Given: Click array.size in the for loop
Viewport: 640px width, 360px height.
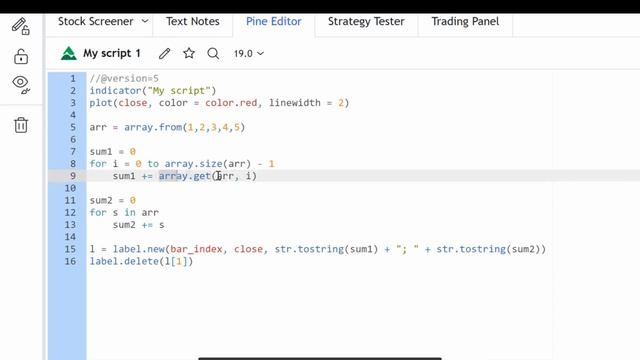Looking at the screenshot, I should pos(193,164).
